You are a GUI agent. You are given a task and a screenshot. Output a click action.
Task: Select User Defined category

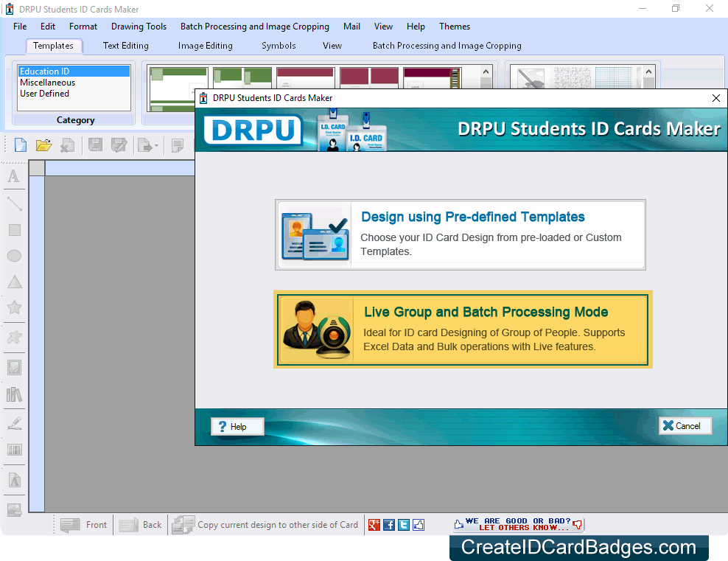[x=74, y=94]
